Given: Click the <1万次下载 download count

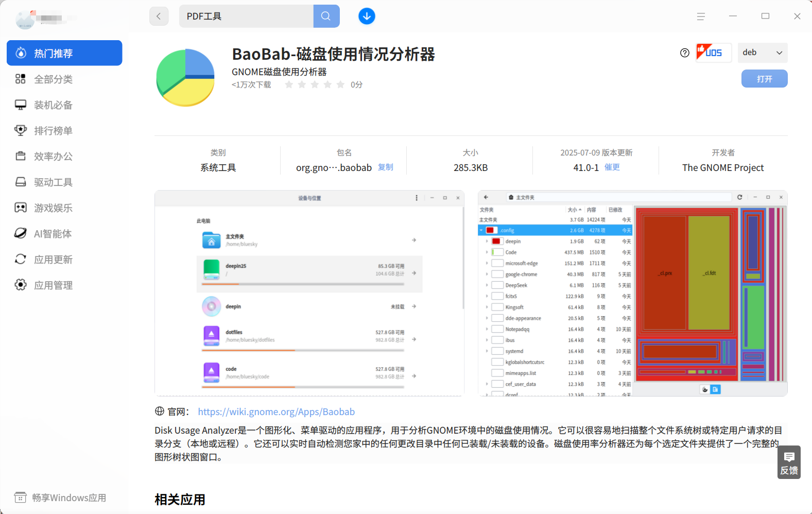Looking at the screenshot, I should click(251, 84).
